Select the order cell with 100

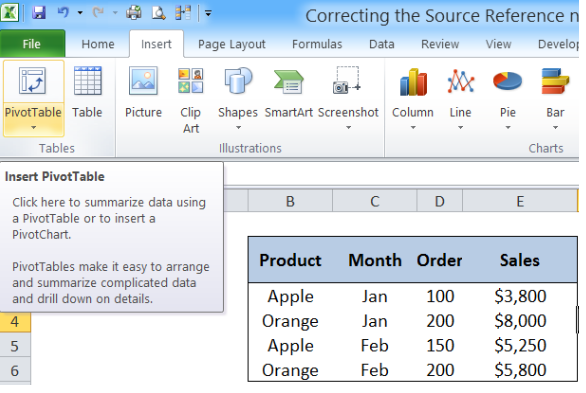(440, 296)
